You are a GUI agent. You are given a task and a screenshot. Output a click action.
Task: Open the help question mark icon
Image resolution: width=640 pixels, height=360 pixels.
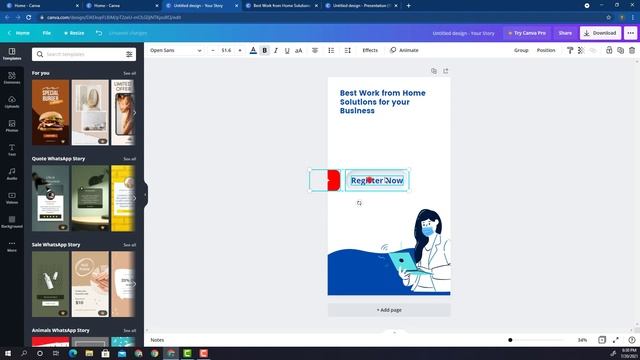coord(632,340)
